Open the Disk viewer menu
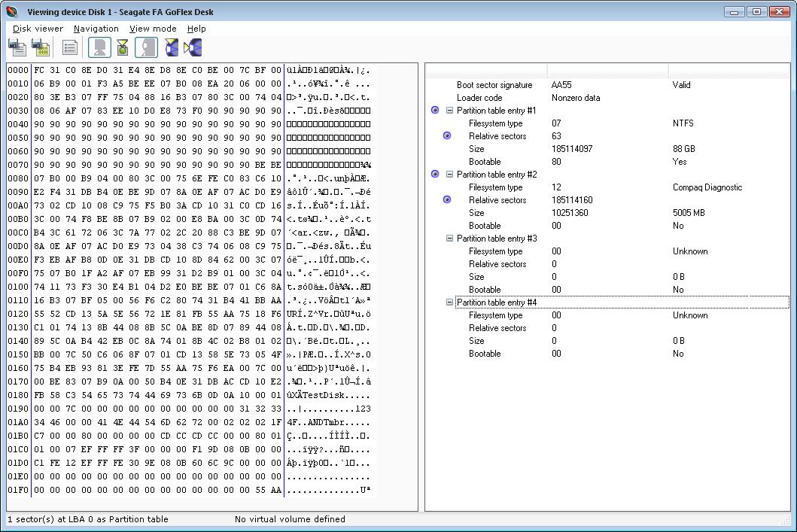The height and width of the screenshot is (532, 797). 38,29
